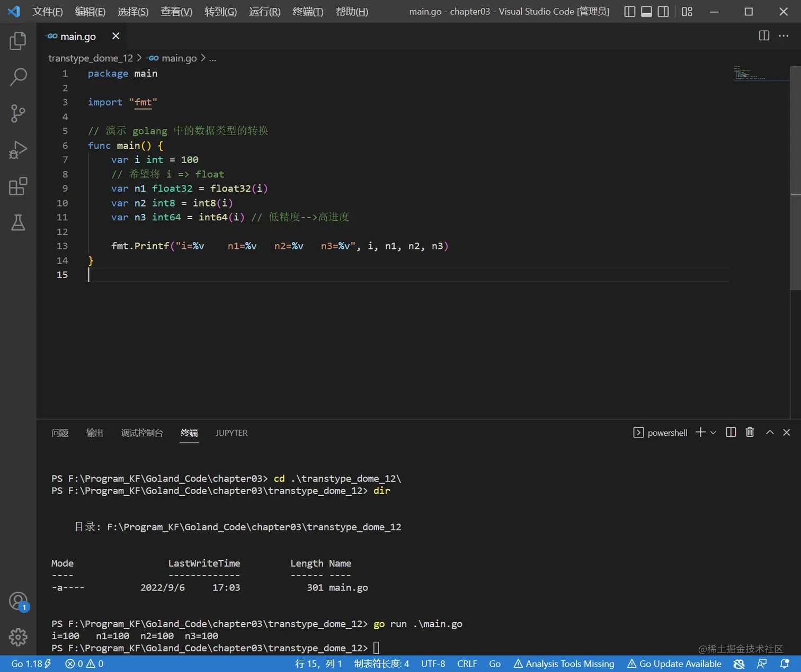The height and width of the screenshot is (672, 801).
Task: Toggle primary side bar layout icon
Action: point(630,12)
